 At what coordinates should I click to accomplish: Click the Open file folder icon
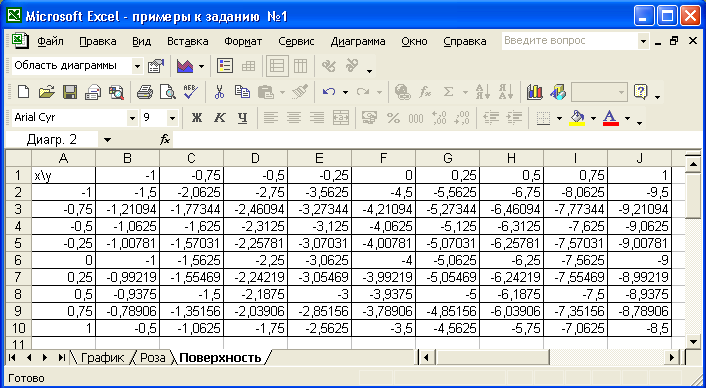coord(46,92)
